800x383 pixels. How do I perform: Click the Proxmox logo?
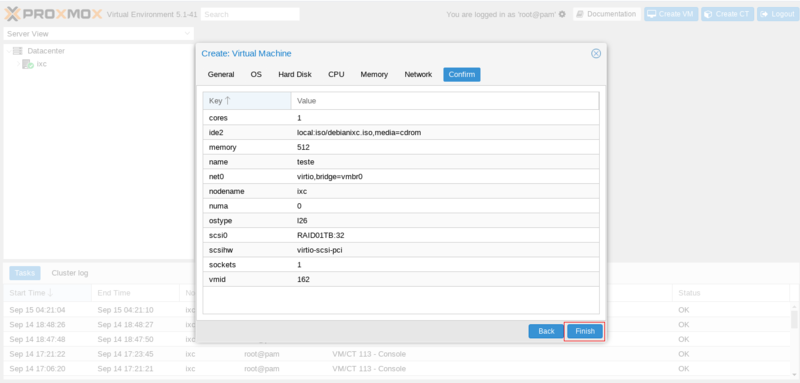(x=54, y=14)
